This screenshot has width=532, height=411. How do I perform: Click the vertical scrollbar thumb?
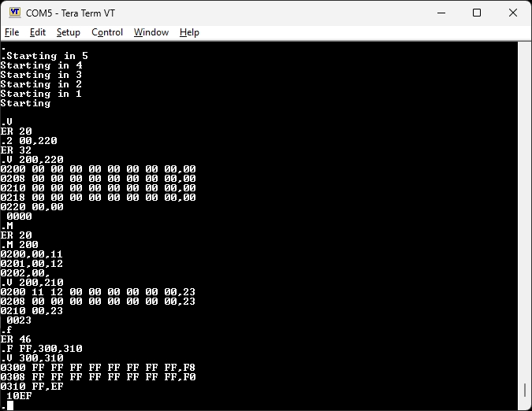pos(524,391)
